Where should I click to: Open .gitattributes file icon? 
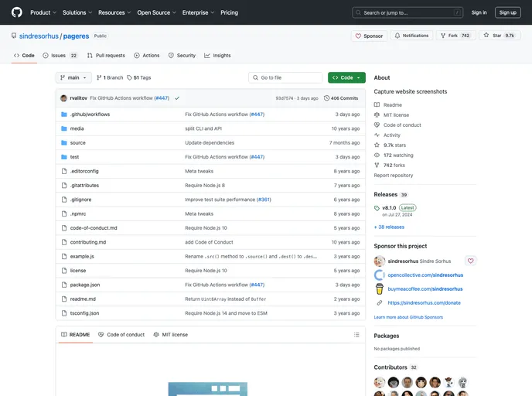[x=63, y=186]
